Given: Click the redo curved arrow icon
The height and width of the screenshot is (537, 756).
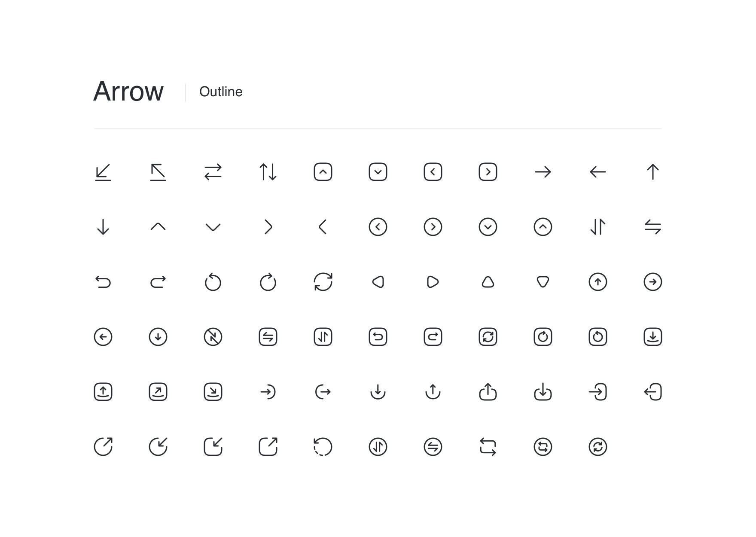Looking at the screenshot, I should 158,282.
